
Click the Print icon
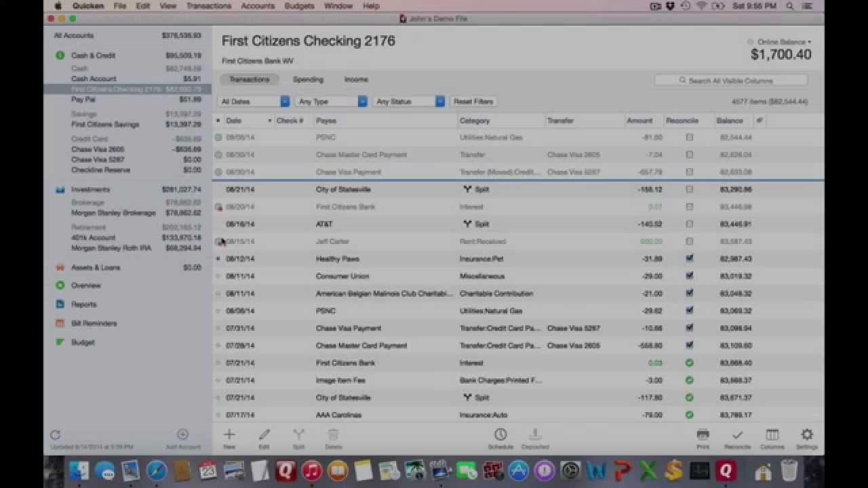(x=703, y=434)
